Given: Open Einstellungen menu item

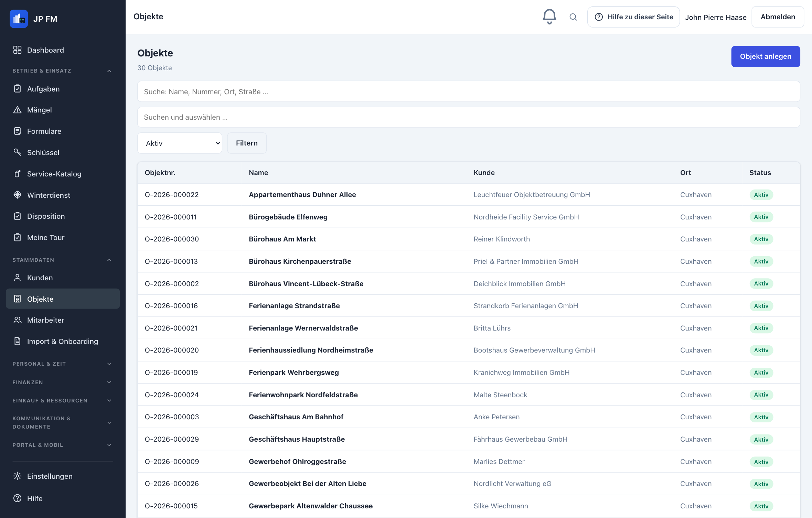Looking at the screenshot, I should click(63, 476).
